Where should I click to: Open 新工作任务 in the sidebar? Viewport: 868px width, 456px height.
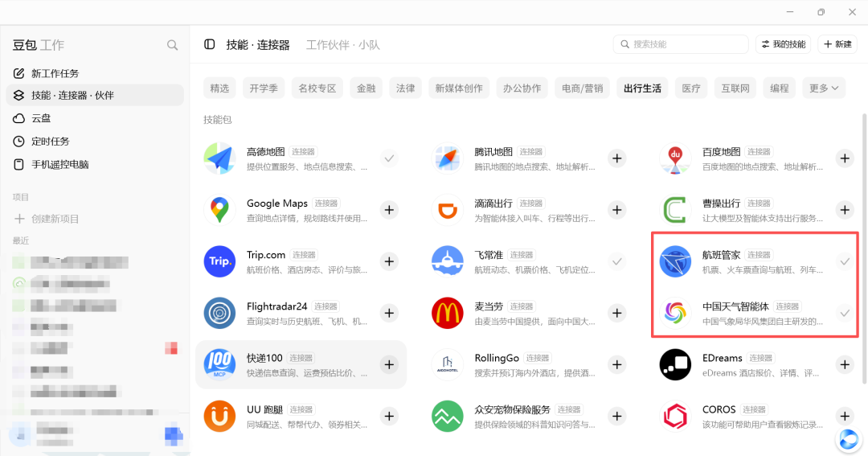click(95, 73)
